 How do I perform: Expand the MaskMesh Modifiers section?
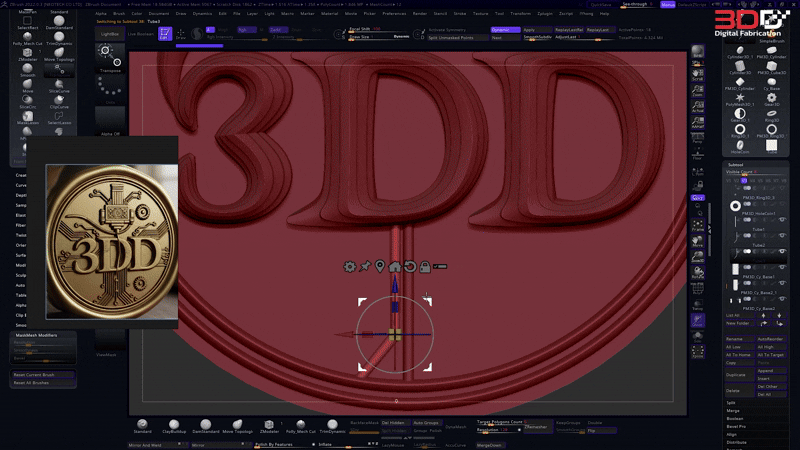(36, 335)
